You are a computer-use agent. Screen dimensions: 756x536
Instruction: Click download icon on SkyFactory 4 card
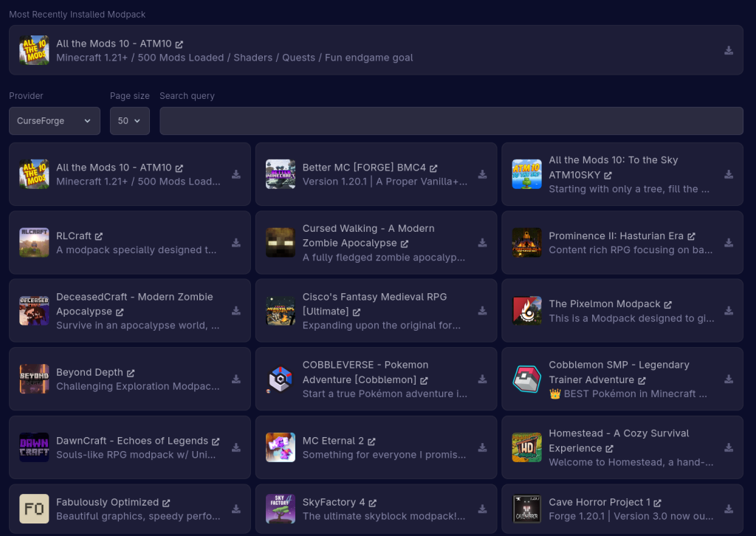tap(482, 509)
